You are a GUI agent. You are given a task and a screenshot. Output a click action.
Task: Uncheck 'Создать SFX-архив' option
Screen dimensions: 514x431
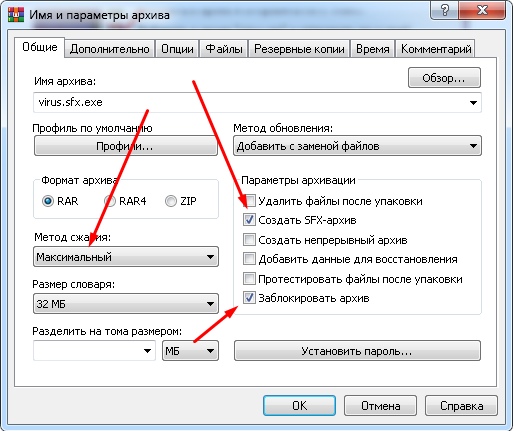(x=249, y=220)
